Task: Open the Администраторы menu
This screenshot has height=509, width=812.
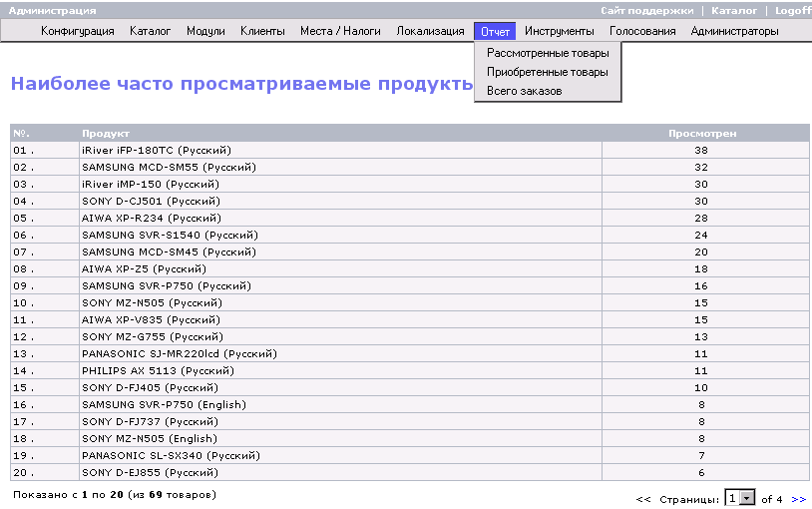Action: [735, 31]
